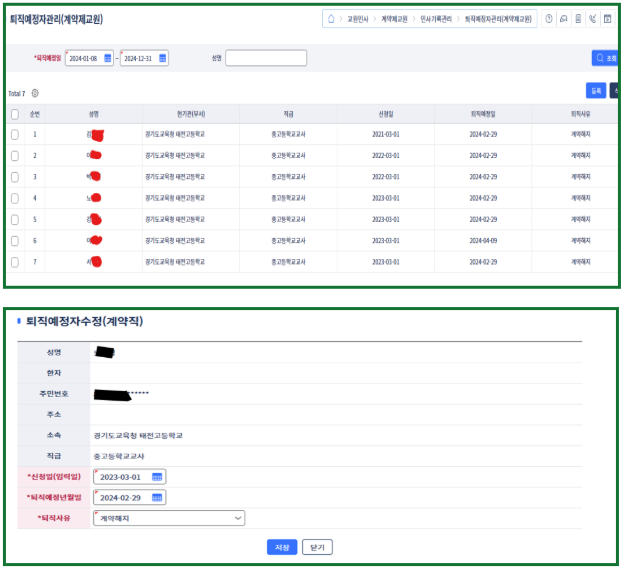
Task: Click the 교원인사 breadcrumb item
Action: click(x=358, y=19)
